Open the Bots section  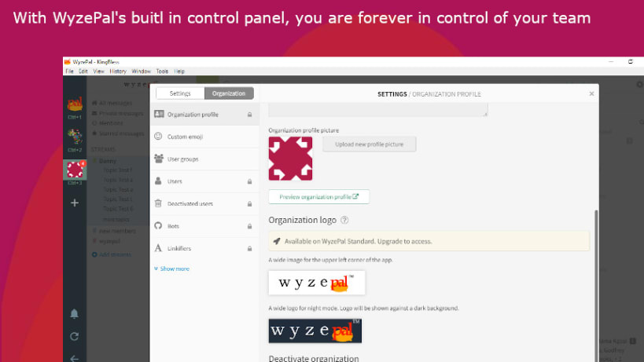(204, 226)
